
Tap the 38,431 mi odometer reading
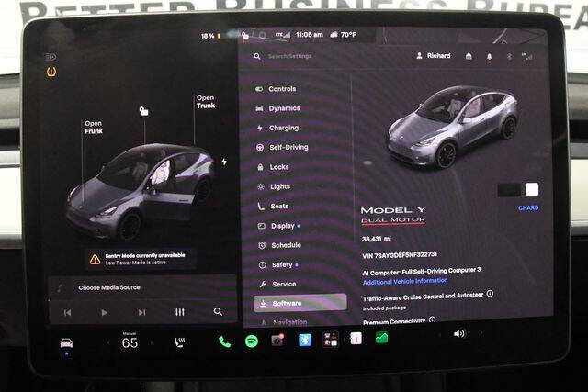point(377,239)
